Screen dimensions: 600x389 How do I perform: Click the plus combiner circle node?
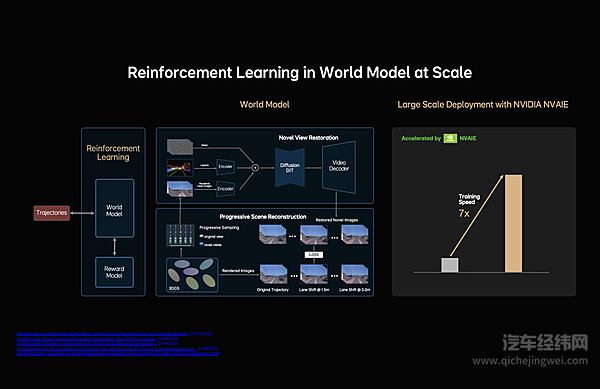255,168
